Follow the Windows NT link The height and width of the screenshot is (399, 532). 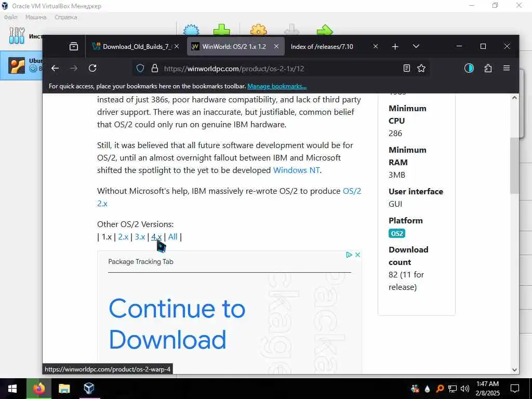[x=296, y=170]
